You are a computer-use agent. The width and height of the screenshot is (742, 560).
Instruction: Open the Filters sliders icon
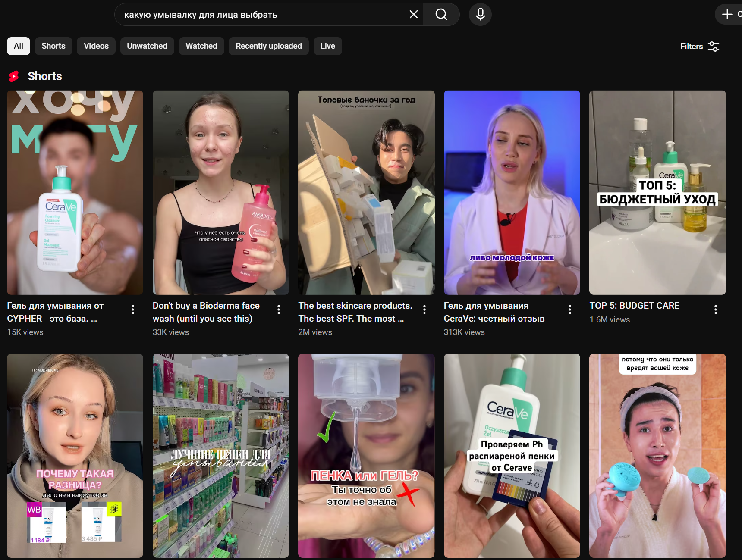tap(714, 47)
